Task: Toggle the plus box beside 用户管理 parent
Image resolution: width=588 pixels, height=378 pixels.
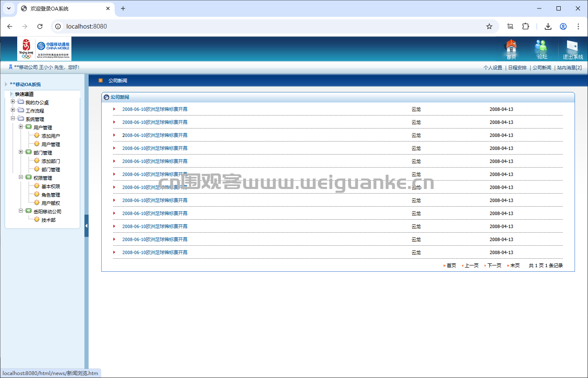Action: (x=21, y=127)
